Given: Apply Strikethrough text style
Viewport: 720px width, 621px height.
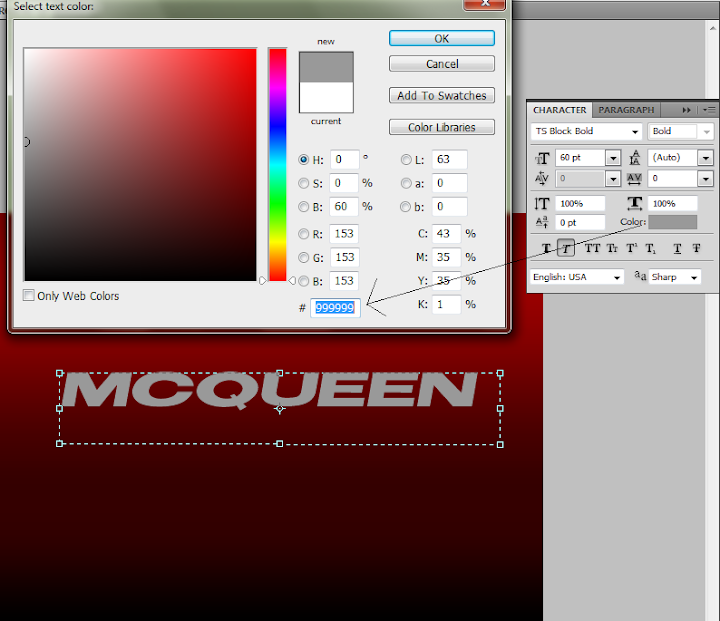Looking at the screenshot, I should [x=697, y=248].
